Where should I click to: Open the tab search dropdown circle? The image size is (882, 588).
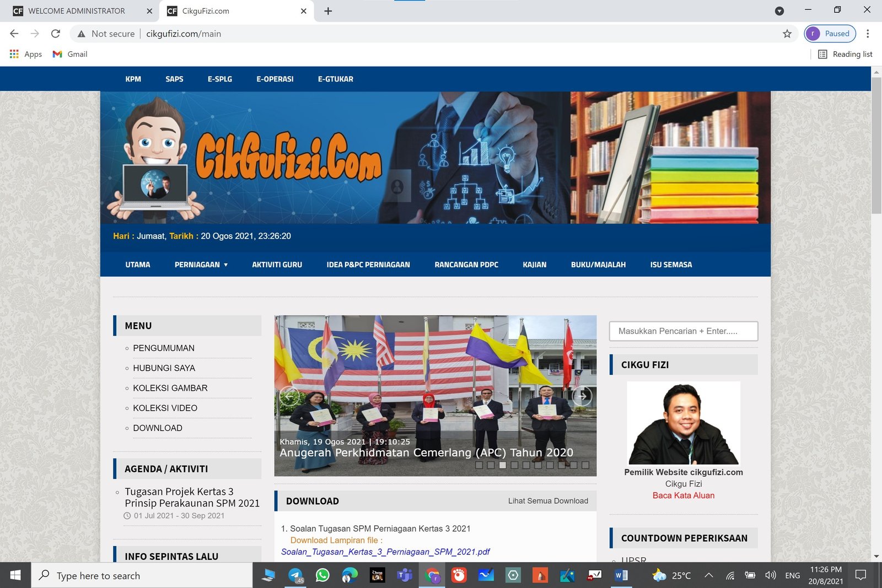pyautogui.click(x=779, y=11)
